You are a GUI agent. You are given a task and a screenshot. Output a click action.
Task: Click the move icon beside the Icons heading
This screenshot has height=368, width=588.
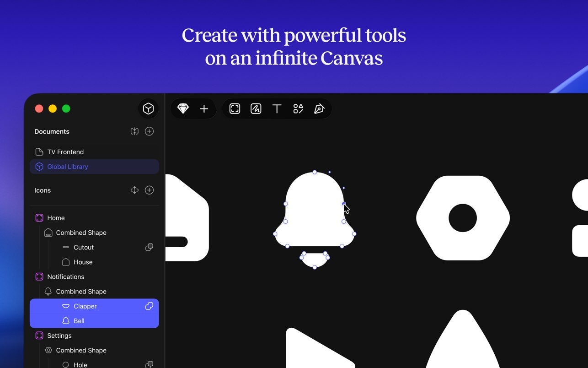point(134,190)
